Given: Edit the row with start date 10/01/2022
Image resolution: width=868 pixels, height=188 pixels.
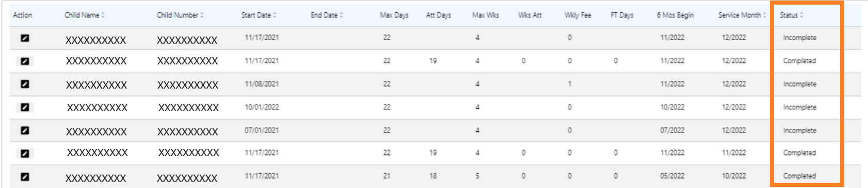Looking at the screenshot, I should (x=25, y=107).
